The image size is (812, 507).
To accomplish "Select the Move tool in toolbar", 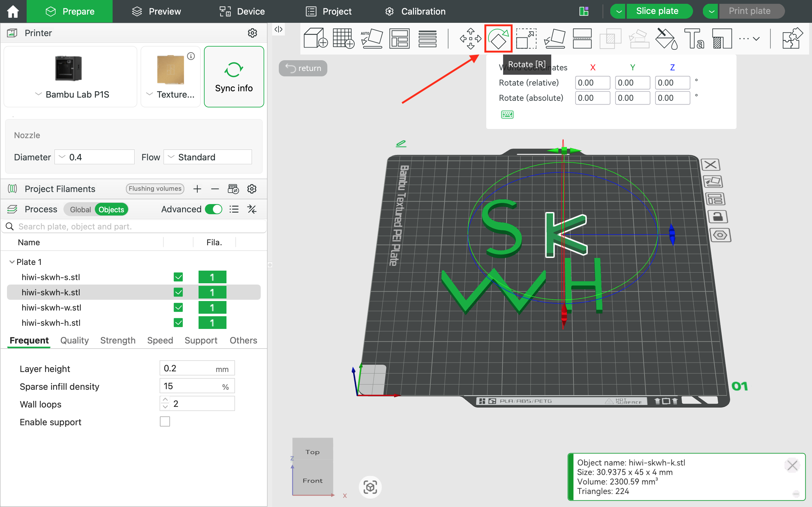I will [470, 39].
